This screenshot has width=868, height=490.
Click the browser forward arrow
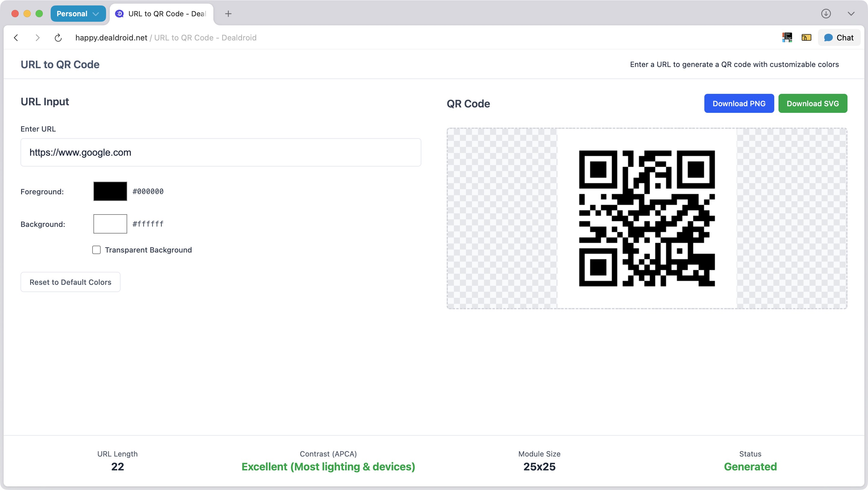pyautogui.click(x=37, y=38)
